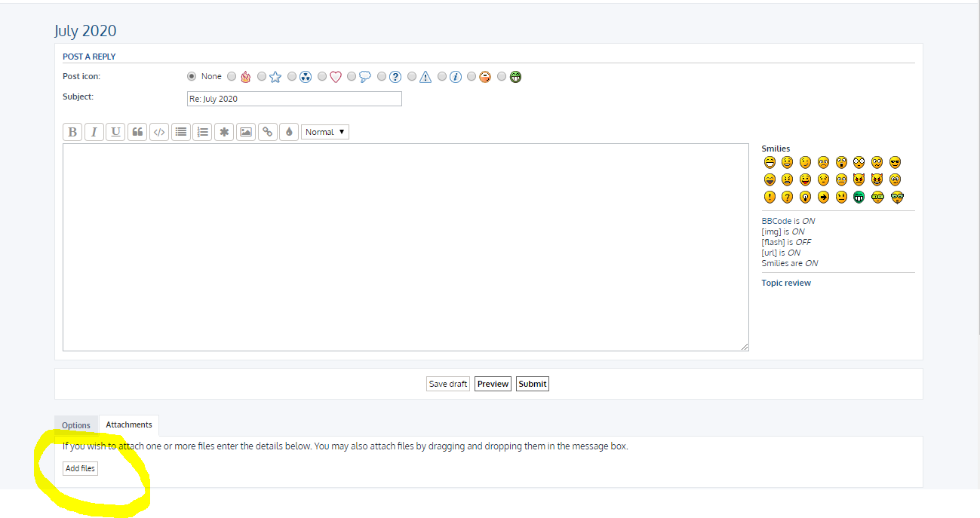980x518 pixels.
Task: Pick the question mark post icon radio
Action: pyautogui.click(x=382, y=76)
